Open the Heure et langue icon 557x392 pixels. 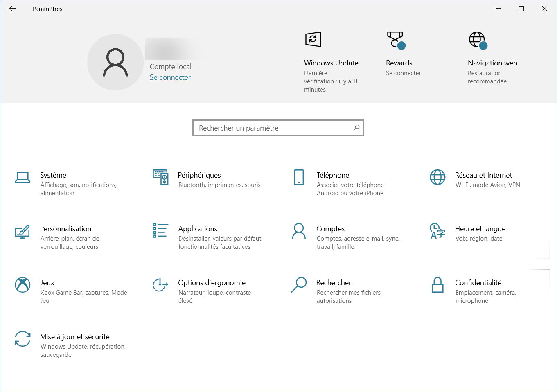pos(437,231)
